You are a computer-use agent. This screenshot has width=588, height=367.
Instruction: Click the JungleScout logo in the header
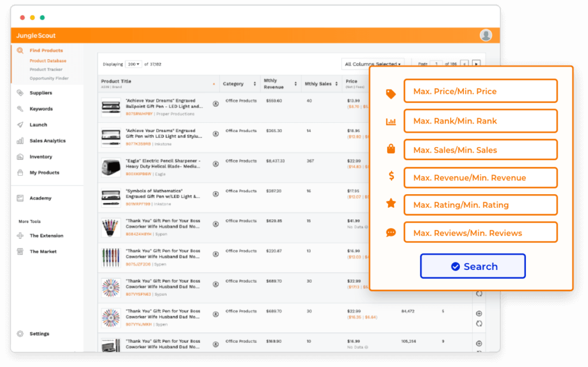36,36
